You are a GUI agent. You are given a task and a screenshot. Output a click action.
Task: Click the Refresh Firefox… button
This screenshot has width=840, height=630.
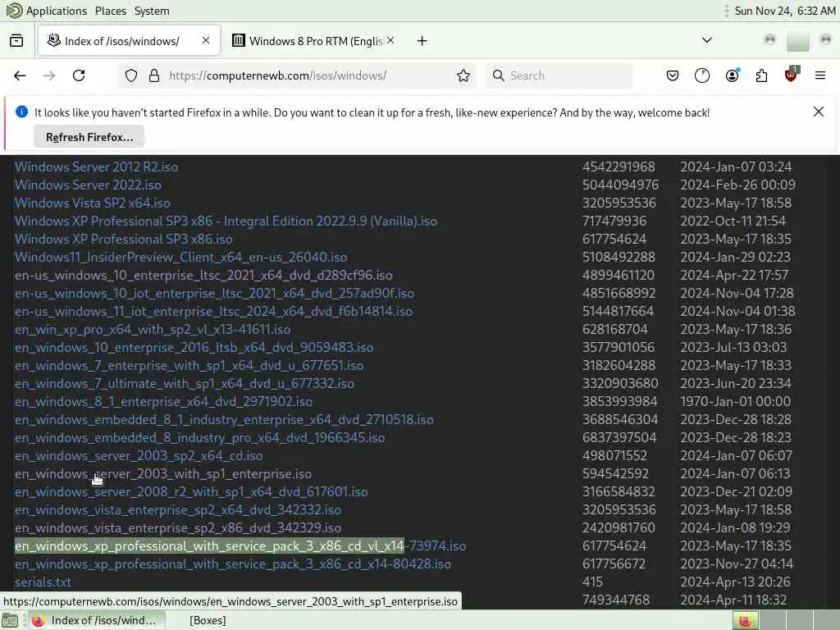click(x=89, y=137)
